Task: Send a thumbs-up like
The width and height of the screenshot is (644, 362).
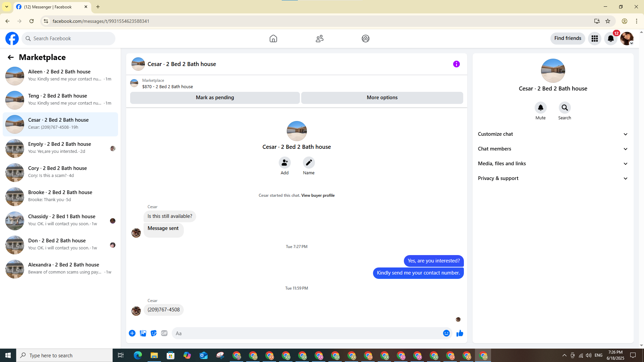Action: pos(460,333)
